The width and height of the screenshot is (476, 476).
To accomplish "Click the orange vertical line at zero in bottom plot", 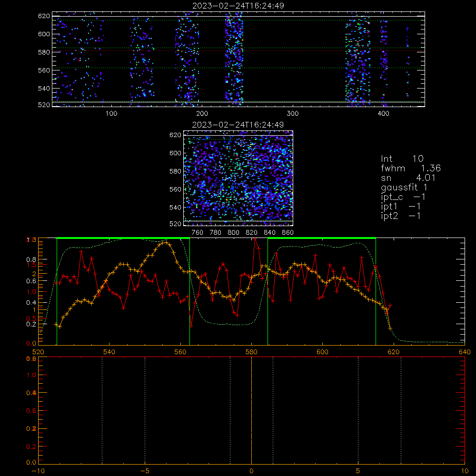I will point(251,410).
